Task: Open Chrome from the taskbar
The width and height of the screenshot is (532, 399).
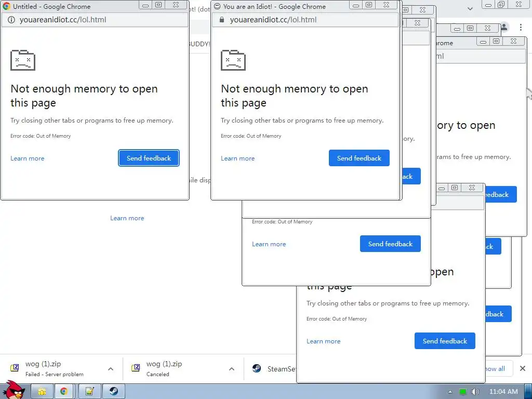Action: 64,391
